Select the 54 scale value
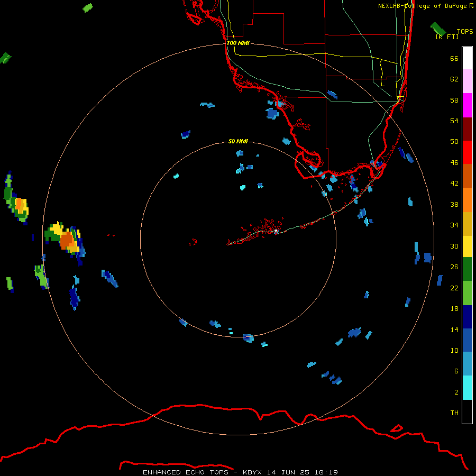 (x=454, y=121)
